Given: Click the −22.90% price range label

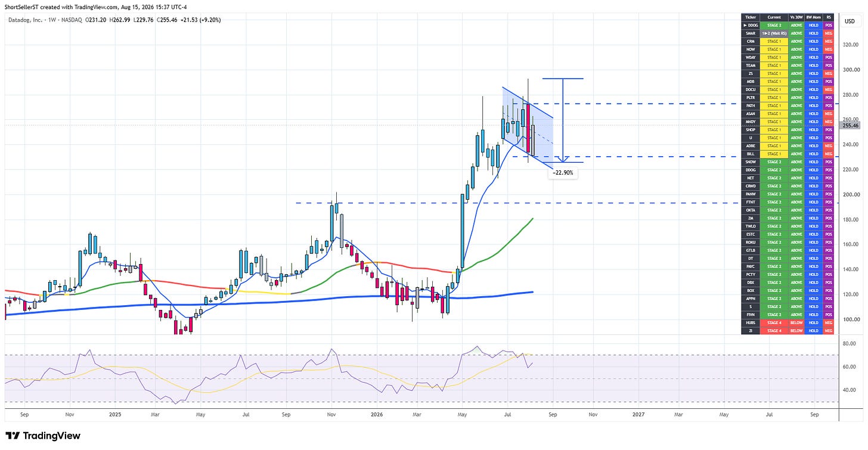Looking at the screenshot, I should (563, 172).
